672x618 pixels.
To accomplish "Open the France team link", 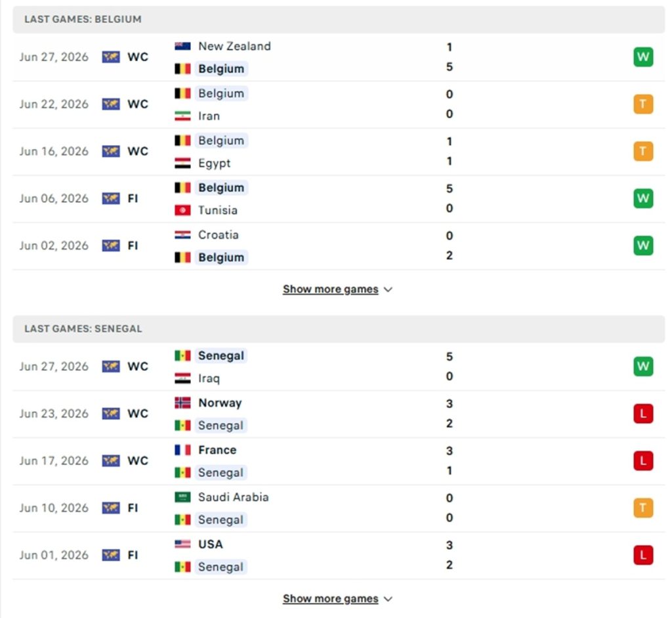I will tap(217, 450).
